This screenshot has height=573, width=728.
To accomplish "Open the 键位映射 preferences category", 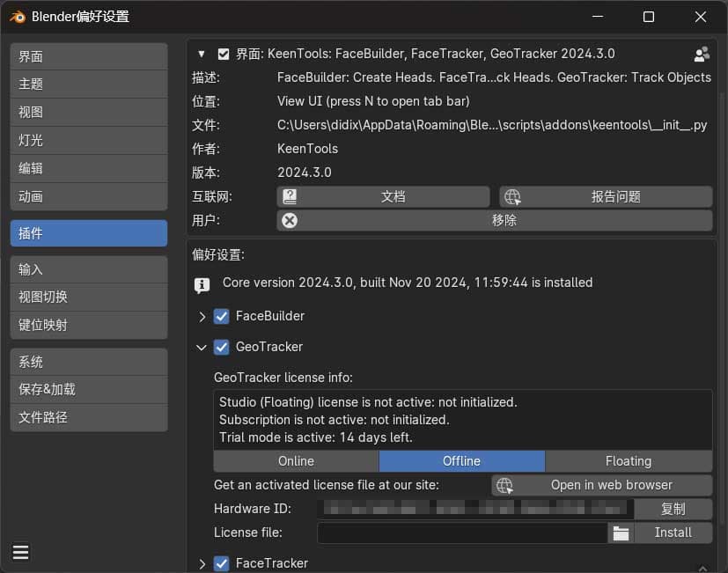I will (89, 325).
